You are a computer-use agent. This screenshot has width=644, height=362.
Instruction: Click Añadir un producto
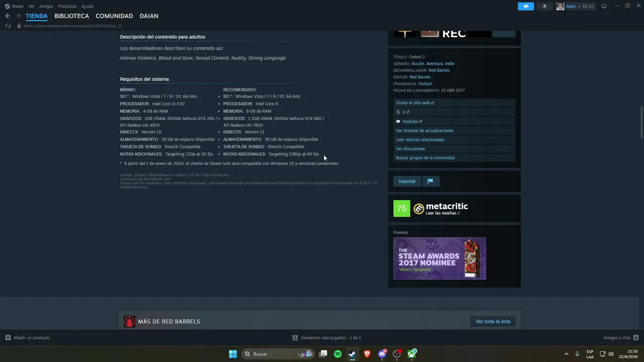coord(28,338)
